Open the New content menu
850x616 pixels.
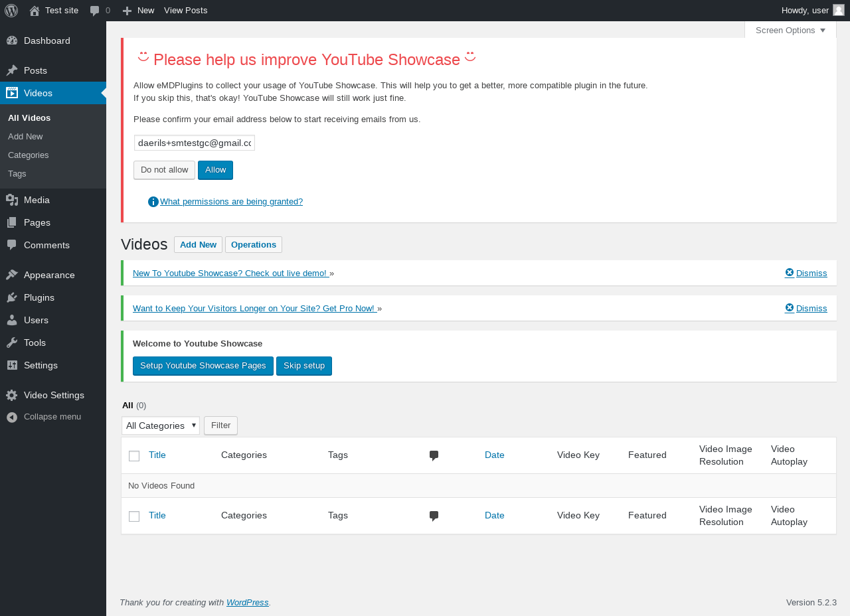[138, 11]
